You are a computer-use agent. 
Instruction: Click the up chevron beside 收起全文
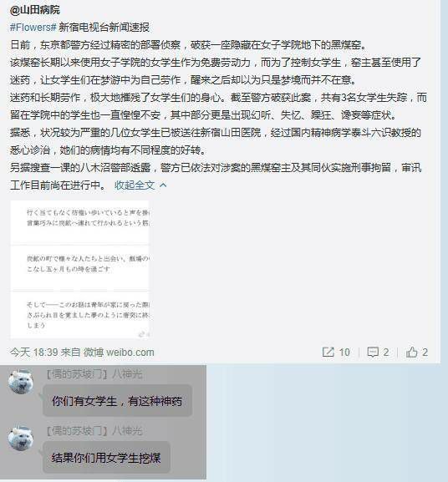(x=163, y=185)
